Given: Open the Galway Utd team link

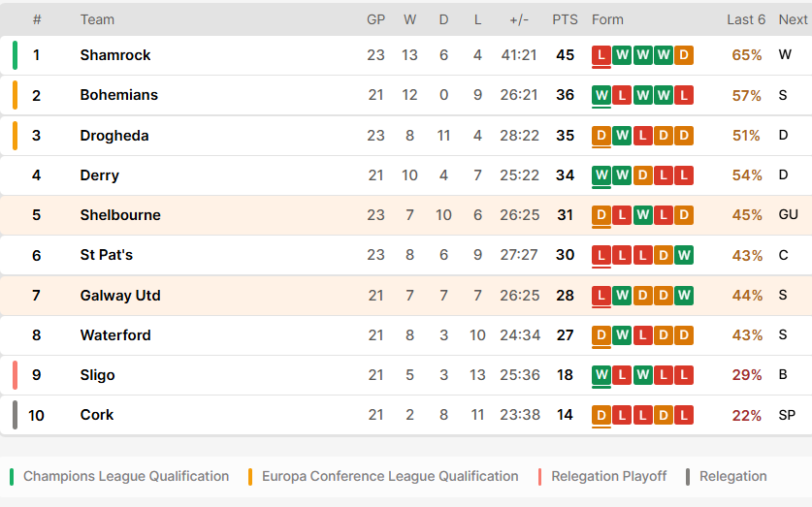Looking at the screenshot, I should pos(120,296).
